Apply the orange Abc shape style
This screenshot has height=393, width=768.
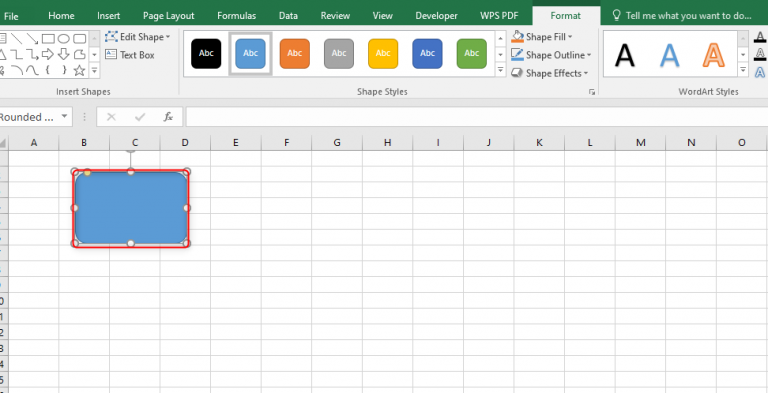click(295, 53)
